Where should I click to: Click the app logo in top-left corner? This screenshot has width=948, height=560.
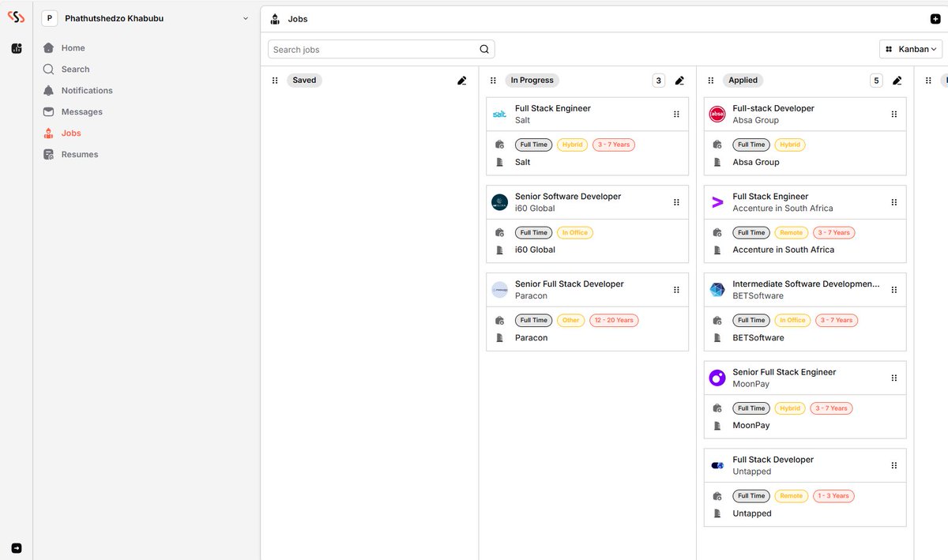(16, 17)
